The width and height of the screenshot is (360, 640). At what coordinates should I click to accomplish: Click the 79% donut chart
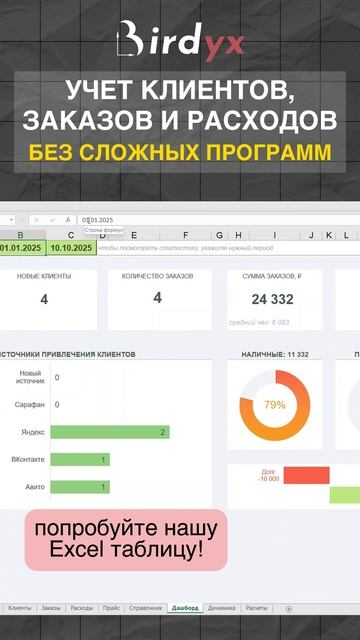click(275, 405)
